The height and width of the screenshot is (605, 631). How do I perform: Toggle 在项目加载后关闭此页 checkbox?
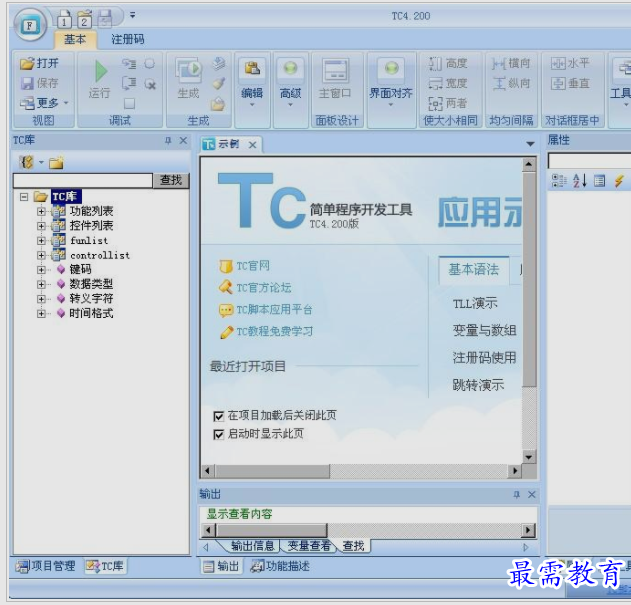pyautogui.click(x=219, y=416)
